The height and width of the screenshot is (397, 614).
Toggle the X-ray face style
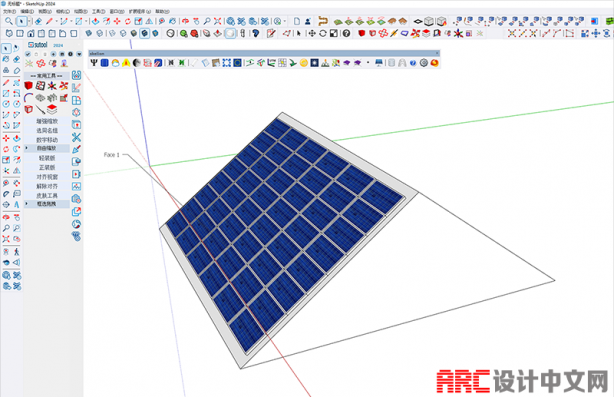[89, 33]
